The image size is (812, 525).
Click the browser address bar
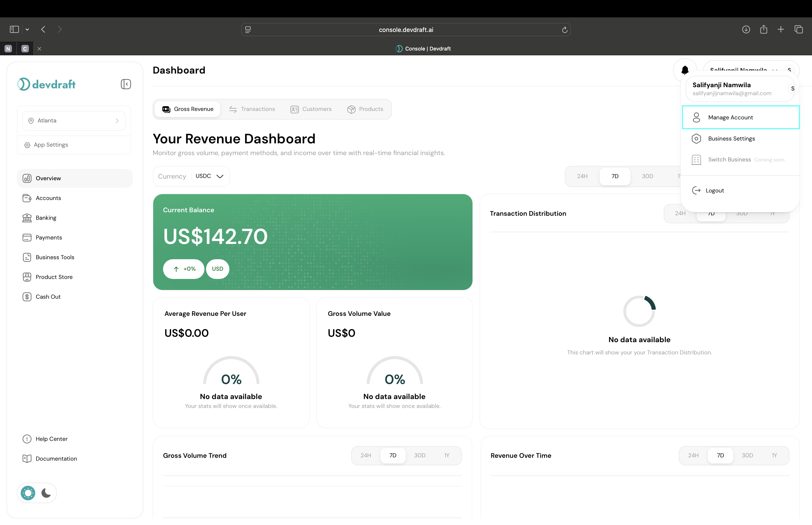[x=406, y=30]
